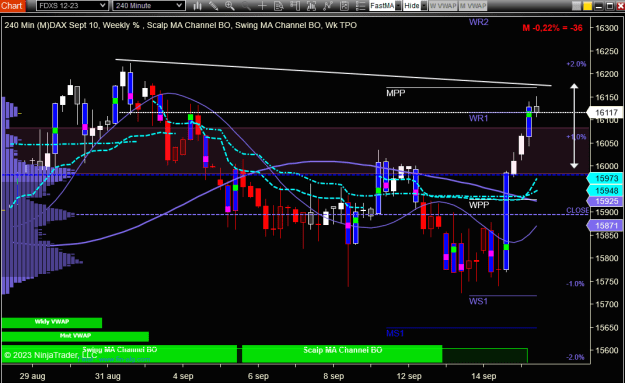Click the 12 sep date label
625x383 pixels.
[409, 376]
